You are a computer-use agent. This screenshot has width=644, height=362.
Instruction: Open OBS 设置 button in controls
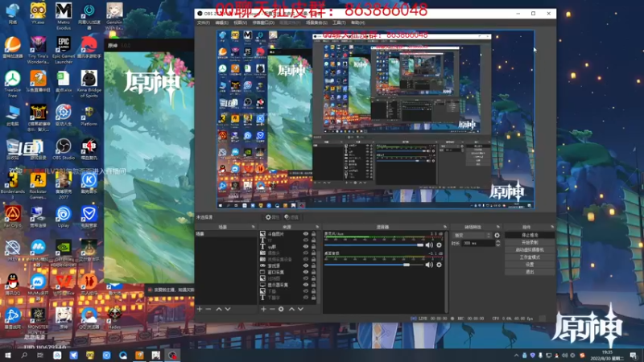coord(530,265)
